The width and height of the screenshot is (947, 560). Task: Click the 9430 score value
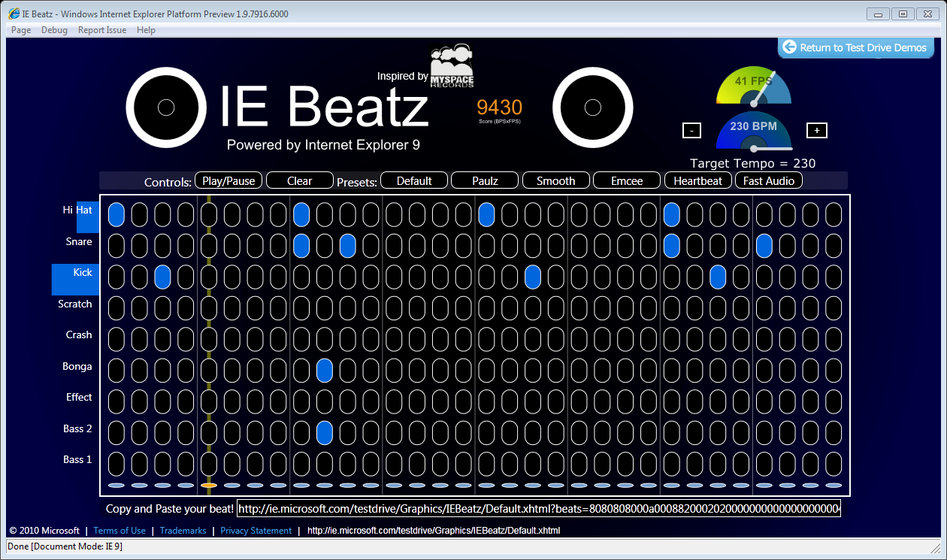click(x=499, y=107)
